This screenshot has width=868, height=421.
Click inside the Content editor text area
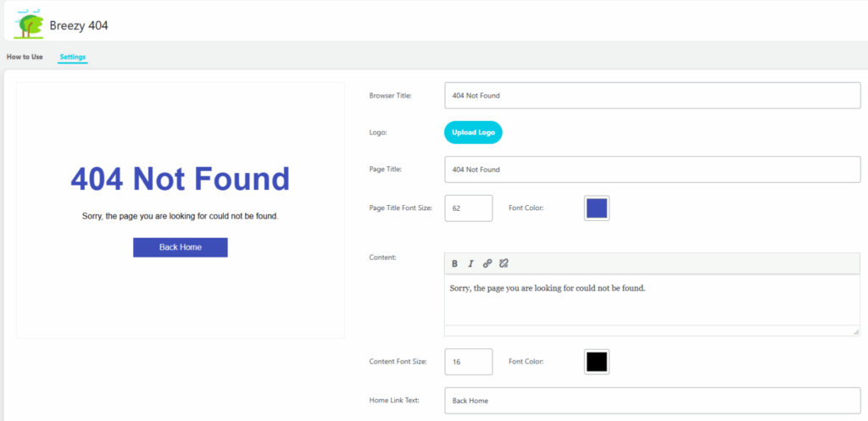(652, 301)
